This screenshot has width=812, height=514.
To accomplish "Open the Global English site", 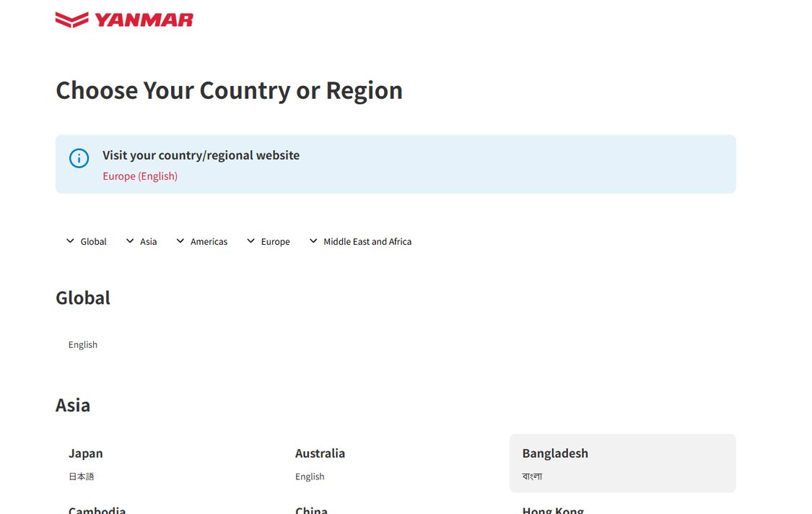I will 83,344.
